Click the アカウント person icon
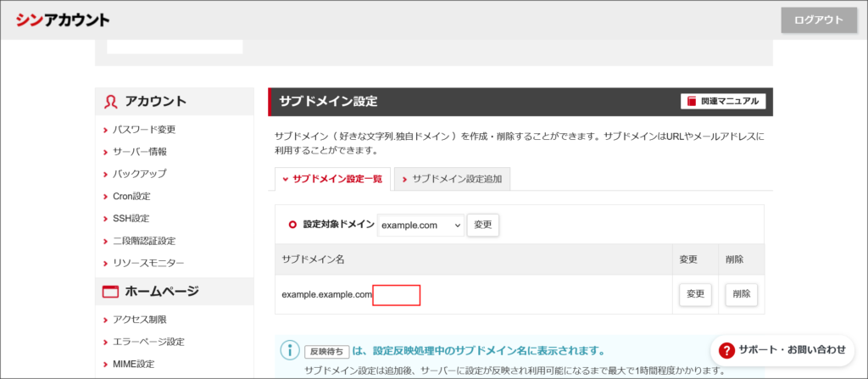 [110, 102]
